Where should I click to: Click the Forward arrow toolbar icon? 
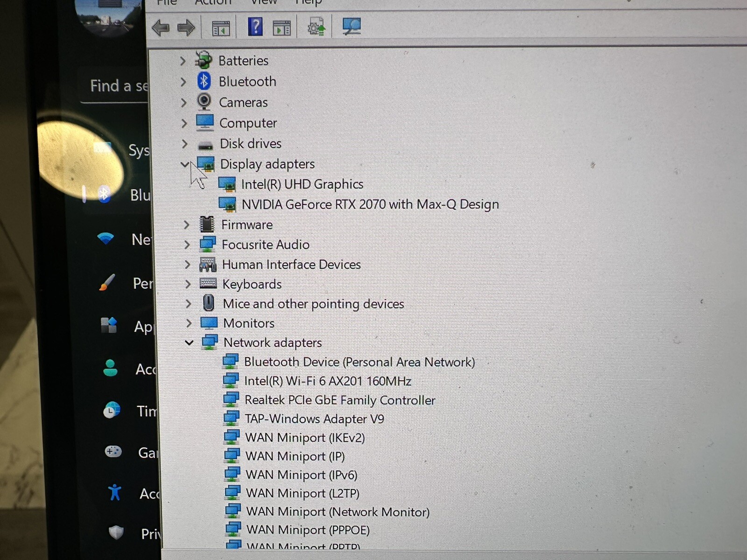(186, 28)
